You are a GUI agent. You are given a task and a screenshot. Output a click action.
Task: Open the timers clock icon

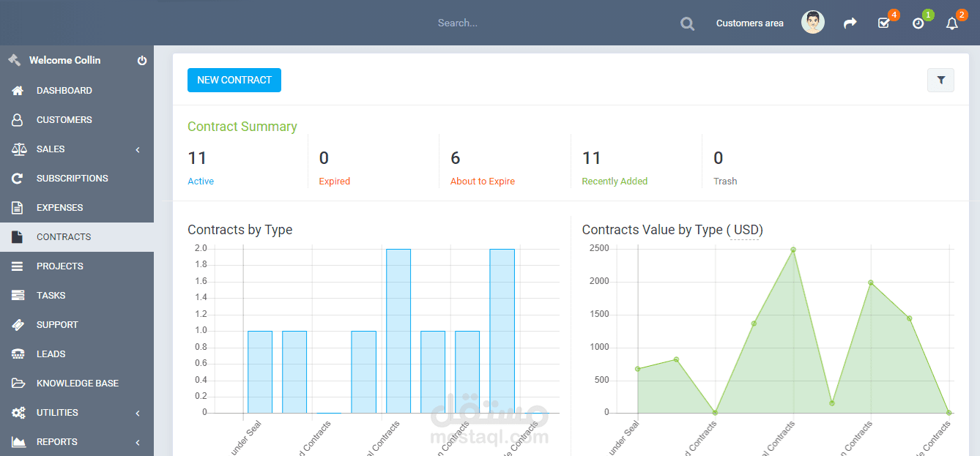pyautogui.click(x=918, y=23)
